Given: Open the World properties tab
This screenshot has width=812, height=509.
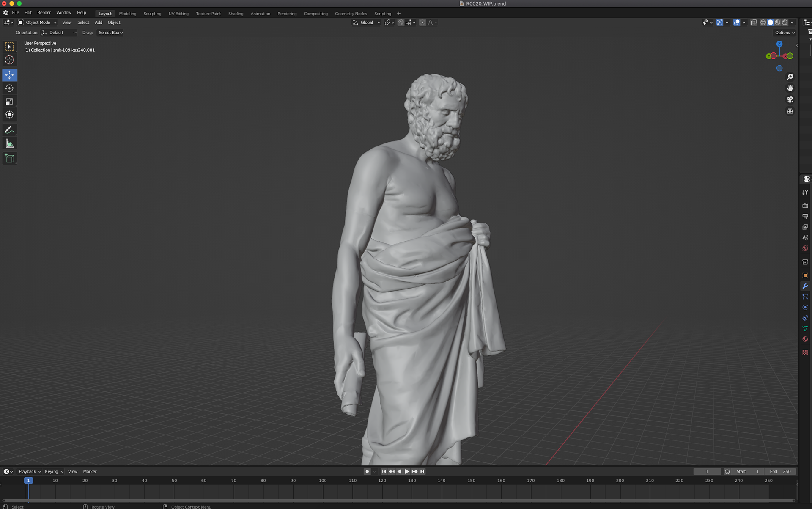Looking at the screenshot, I should tap(805, 248).
